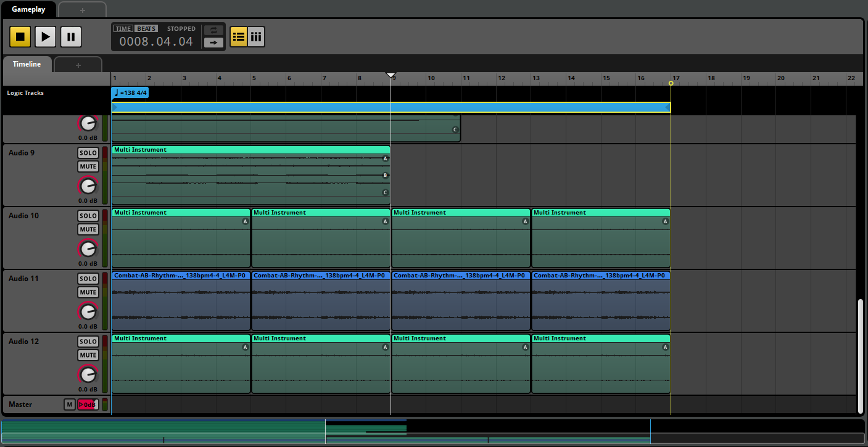Select third Combat-AB-Rhythm clip on Audio 11
This screenshot has height=447, width=868.
pos(461,301)
